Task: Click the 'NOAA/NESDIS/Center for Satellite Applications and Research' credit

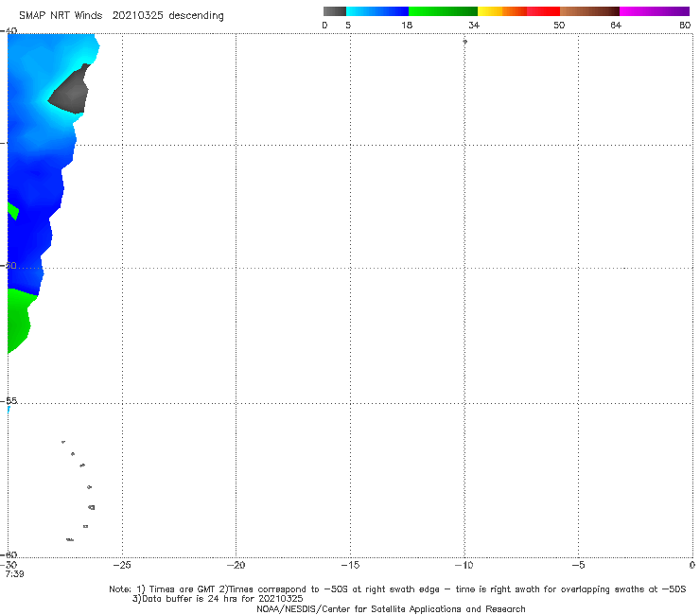Action: click(391, 609)
